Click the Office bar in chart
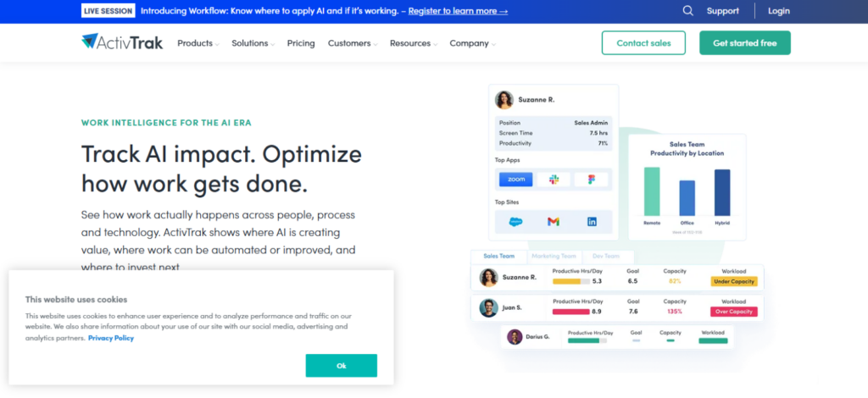Image resolution: width=868 pixels, height=398 pixels. (687, 198)
